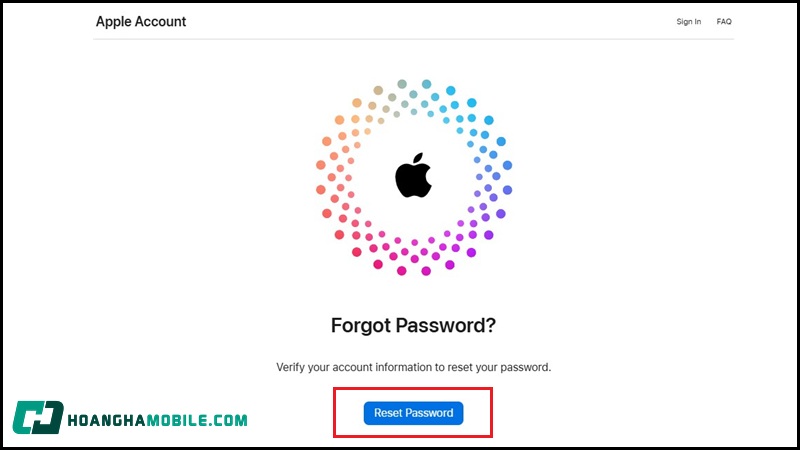Click green MOBILE.COM watermark text
This screenshot has height=450, width=800.
point(197,419)
